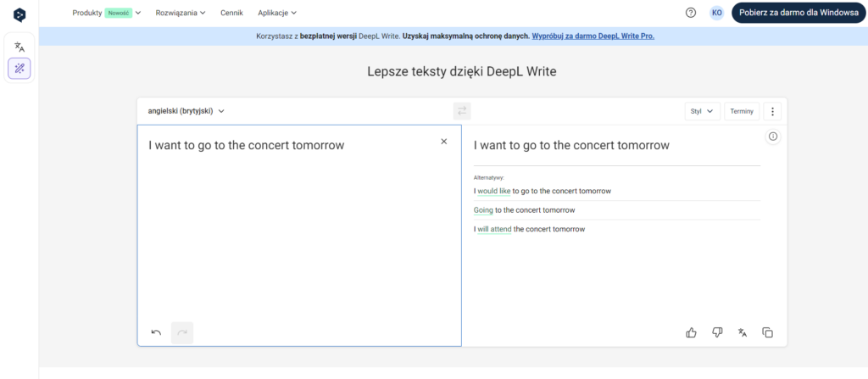This screenshot has width=868, height=379.
Task: Select alternative 'I will attend the concert tomorrow'
Action: coord(529,229)
